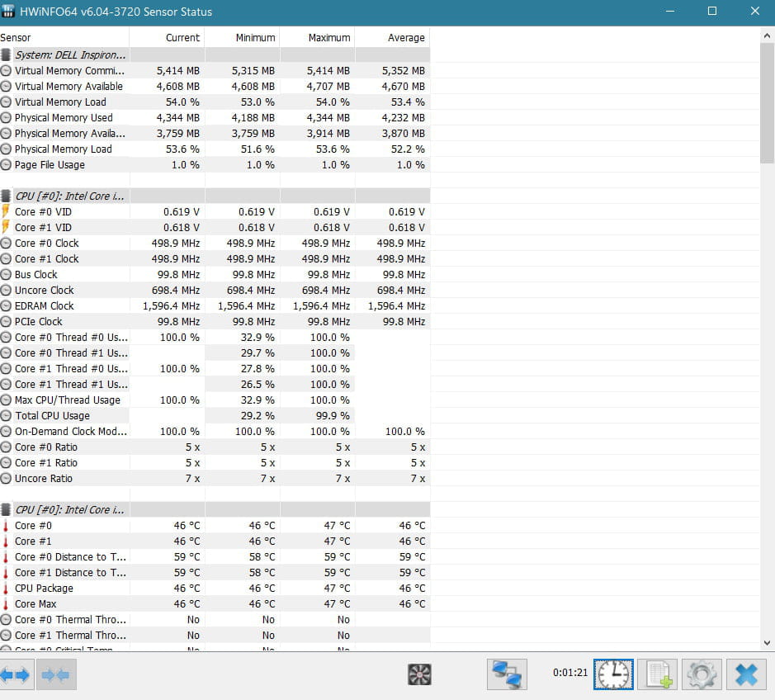Reset the elapsed time clock button
This screenshot has width=775, height=700.
pyautogui.click(x=613, y=674)
